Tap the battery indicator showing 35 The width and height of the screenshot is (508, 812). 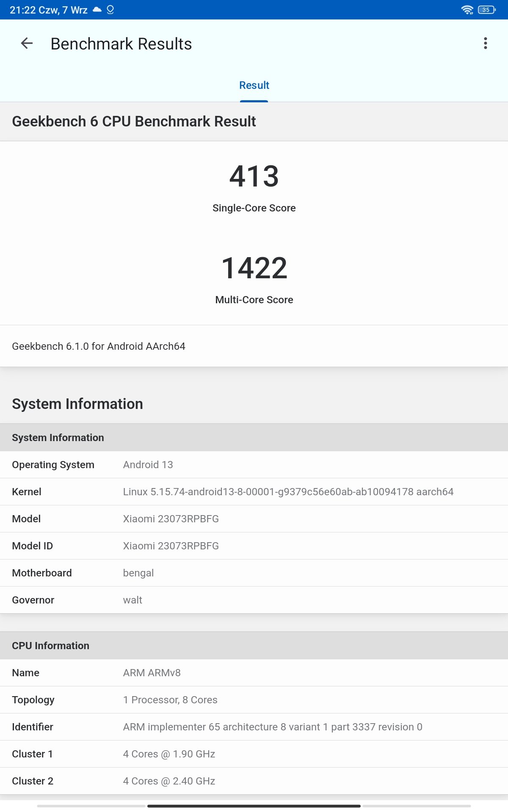click(486, 10)
